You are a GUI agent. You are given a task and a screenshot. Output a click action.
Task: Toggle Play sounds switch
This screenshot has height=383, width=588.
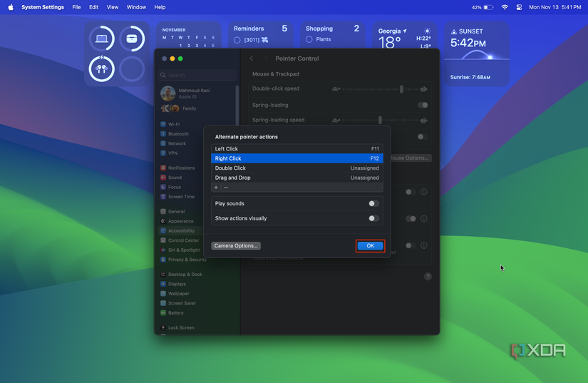(x=373, y=203)
